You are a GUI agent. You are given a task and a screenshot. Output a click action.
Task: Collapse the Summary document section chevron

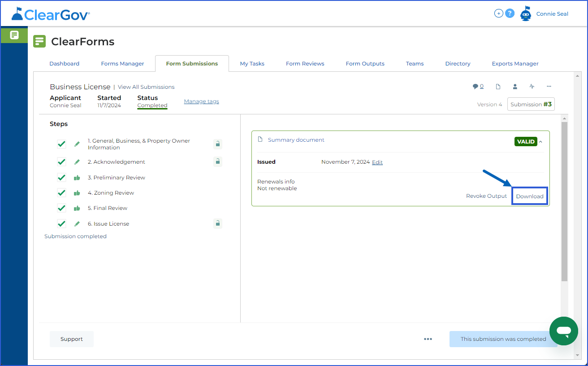(x=540, y=141)
